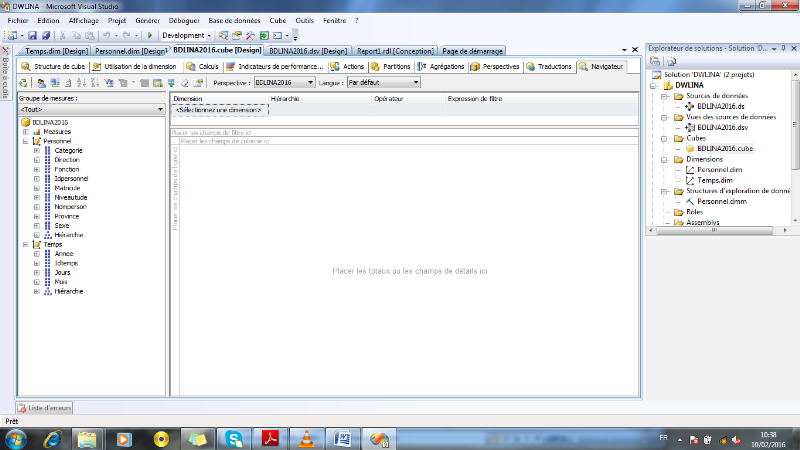Click the Save icon in main toolbar
Screen dimensions: 800x450
(33, 35)
